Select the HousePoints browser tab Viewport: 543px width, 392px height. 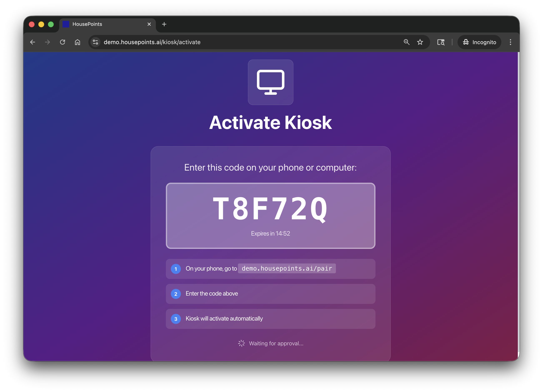pyautogui.click(x=108, y=24)
